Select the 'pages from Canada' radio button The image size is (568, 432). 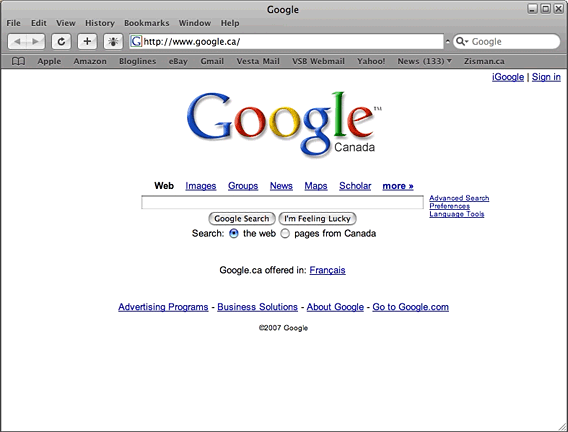point(285,234)
